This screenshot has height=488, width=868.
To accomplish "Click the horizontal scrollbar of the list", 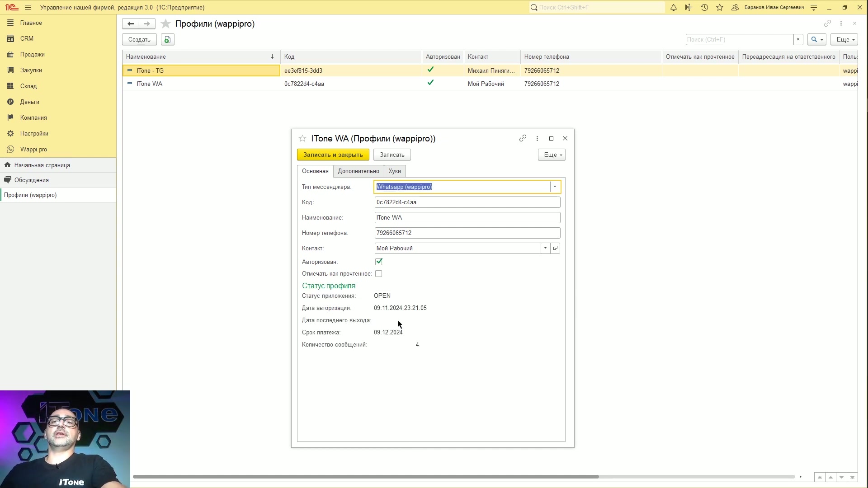I will 365,477.
